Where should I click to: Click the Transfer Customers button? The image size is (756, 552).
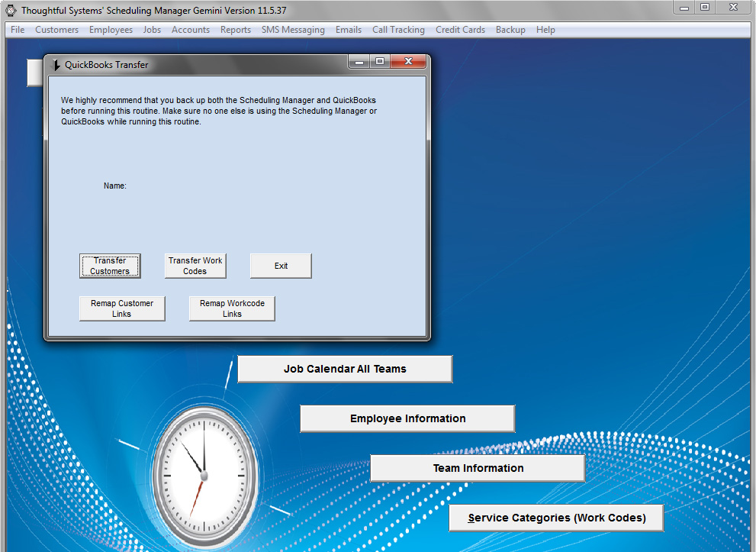tap(110, 266)
